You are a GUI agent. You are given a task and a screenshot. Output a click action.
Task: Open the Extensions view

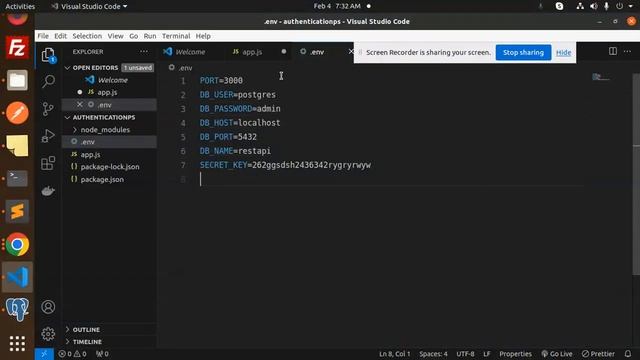[48, 163]
